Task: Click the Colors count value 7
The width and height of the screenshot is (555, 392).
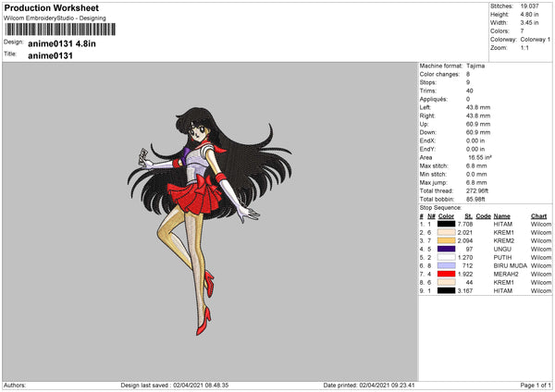Action: [x=522, y=31]
